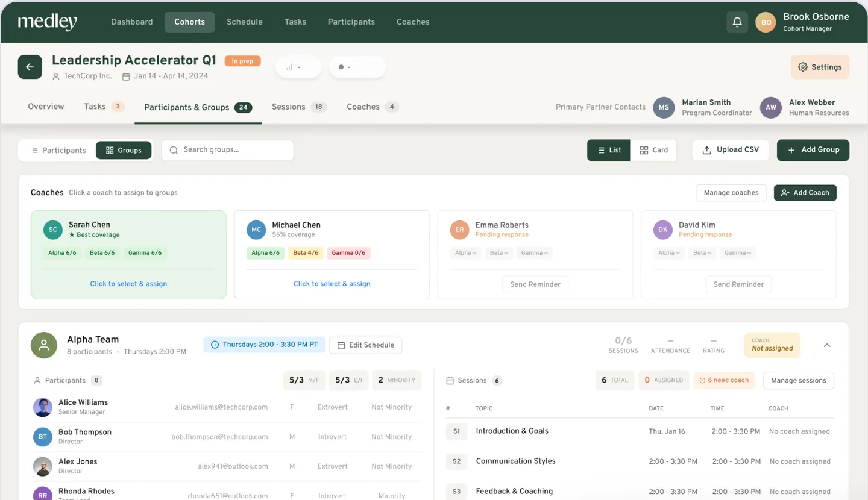Click the Brook Osborne profile avatar
The image size is (868, 500).
766,22
